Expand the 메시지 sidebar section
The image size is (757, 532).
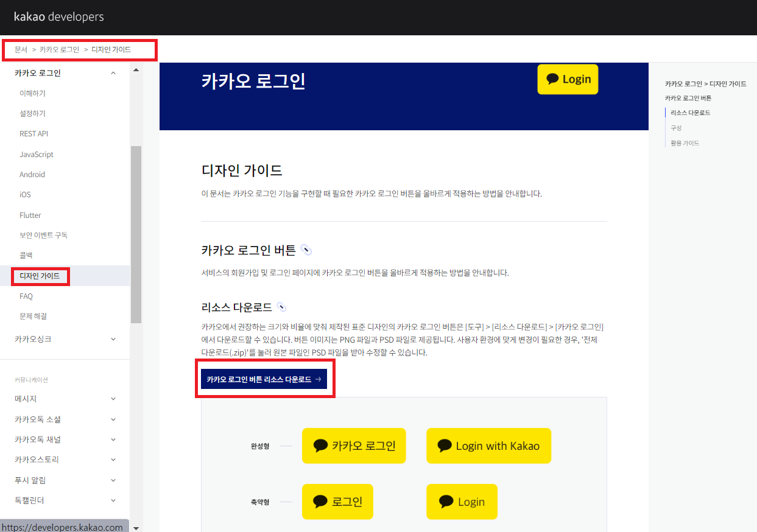(113, 399)
